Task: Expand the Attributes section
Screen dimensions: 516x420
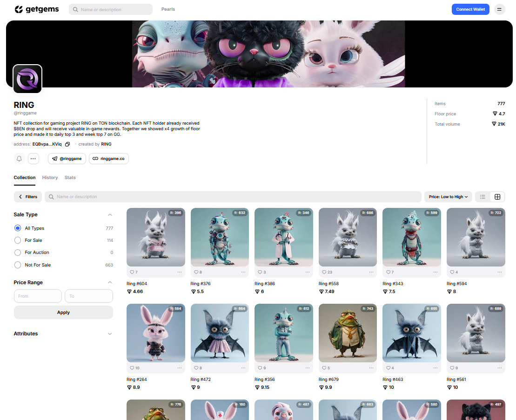Action: point(110,333)
